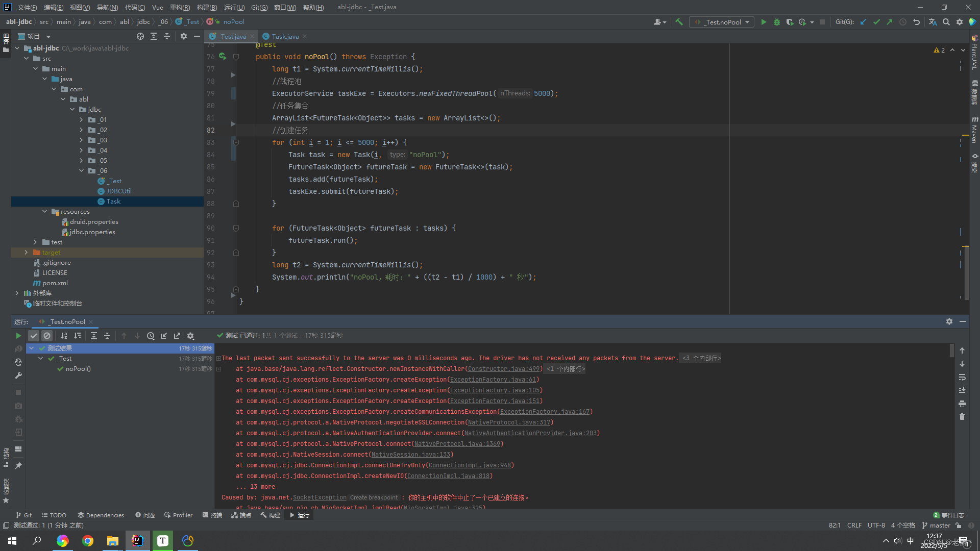The image size is (980, 551).
Task: Click Expand All icon in project panel
Action: click(154, 36)
